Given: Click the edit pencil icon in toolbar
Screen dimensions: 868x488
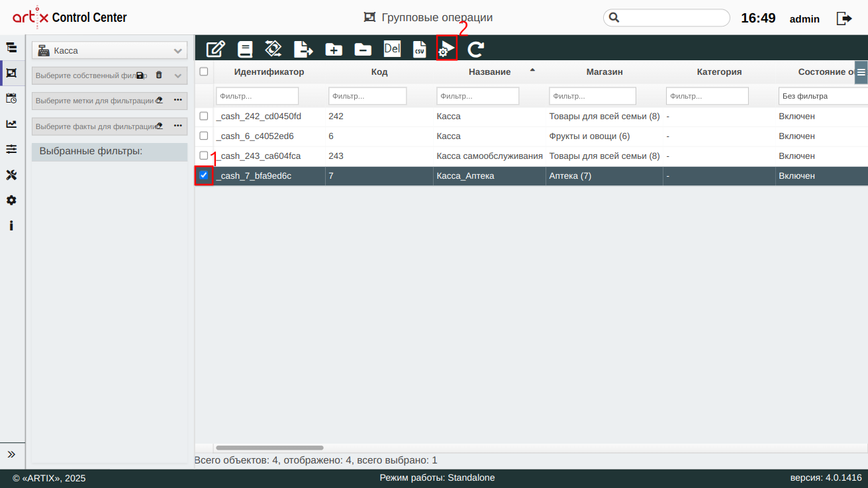Looking at the screenshot, I should pos(216,49).
